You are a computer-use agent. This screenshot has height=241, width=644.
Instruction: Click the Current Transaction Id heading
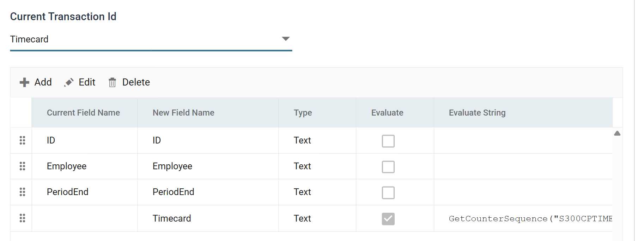[x=63, y=17]
